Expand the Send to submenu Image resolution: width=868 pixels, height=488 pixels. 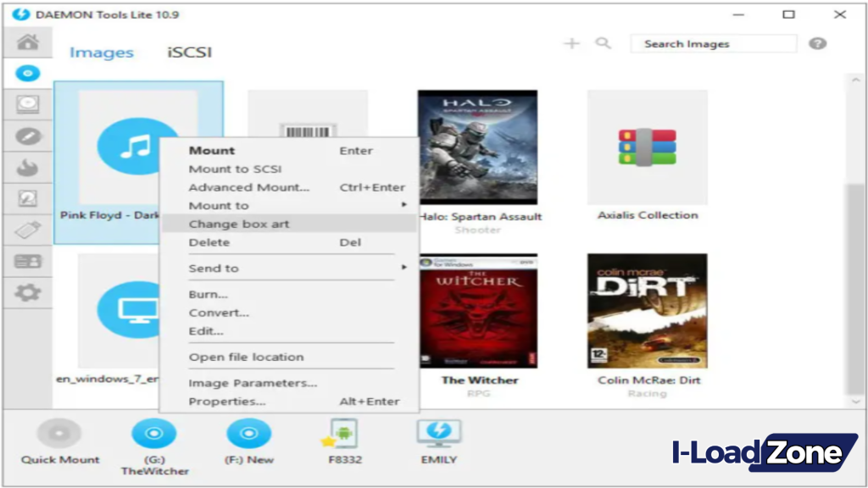[214, 269]
